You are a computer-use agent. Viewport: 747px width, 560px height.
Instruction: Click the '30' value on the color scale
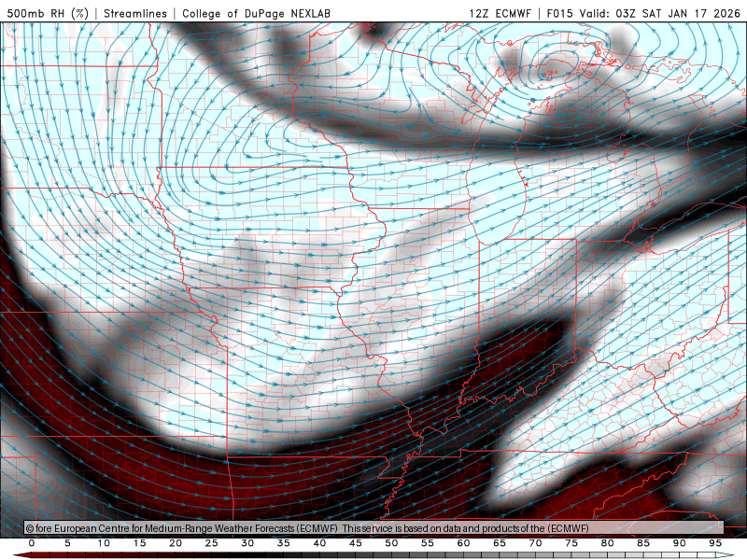click(x=247, y=543)
